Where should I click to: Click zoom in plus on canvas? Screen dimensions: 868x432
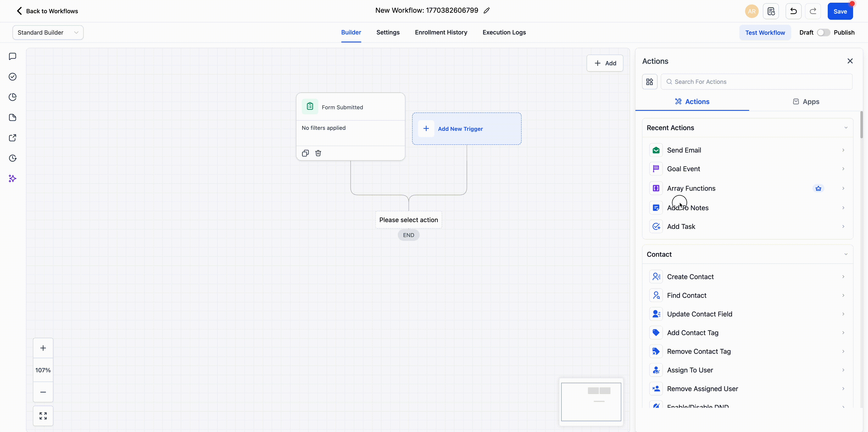click(x=43, y=348)
